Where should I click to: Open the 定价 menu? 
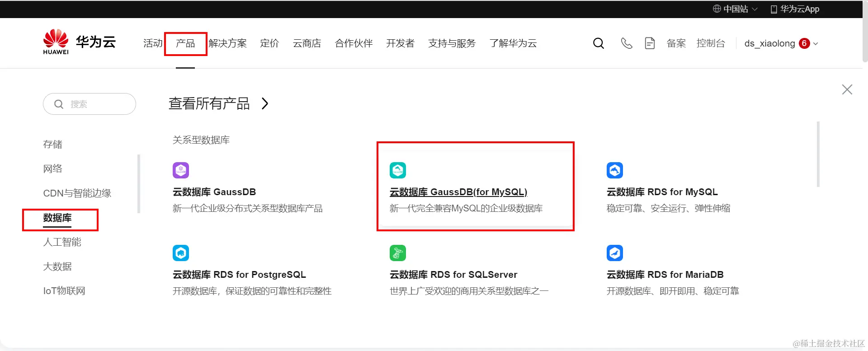point(270,43)
